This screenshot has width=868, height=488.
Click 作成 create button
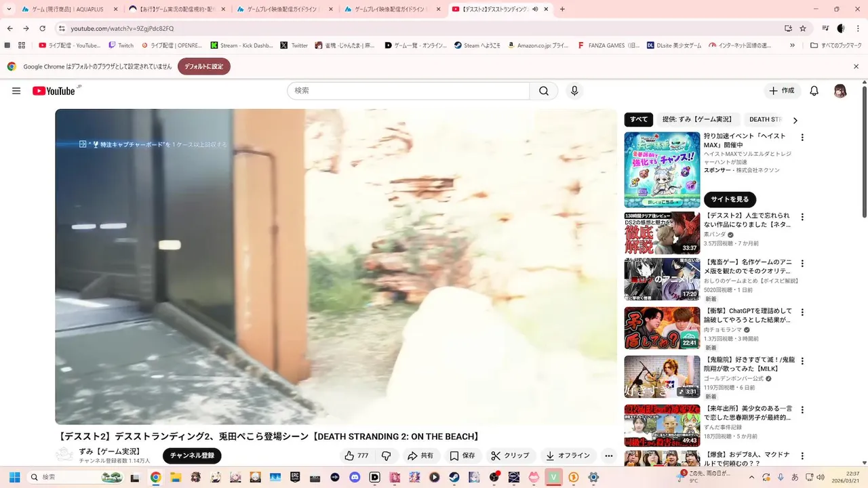(x=782, y=91)
